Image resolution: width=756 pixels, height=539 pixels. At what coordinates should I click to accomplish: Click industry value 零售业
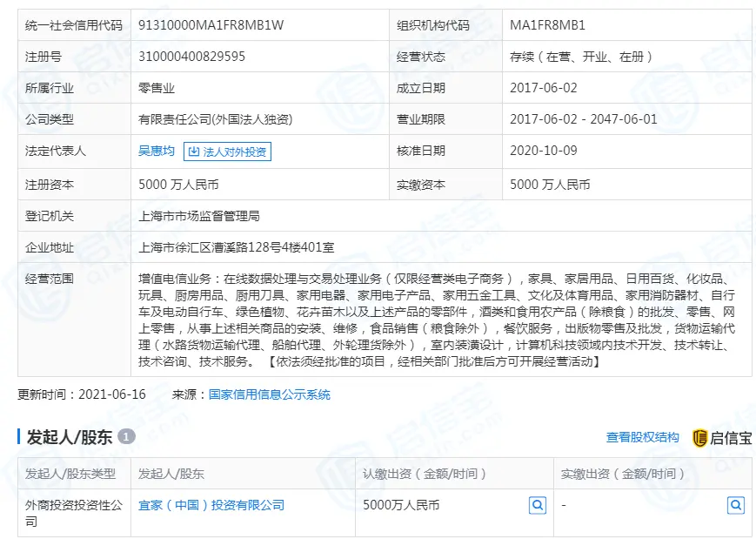point(157,88)
